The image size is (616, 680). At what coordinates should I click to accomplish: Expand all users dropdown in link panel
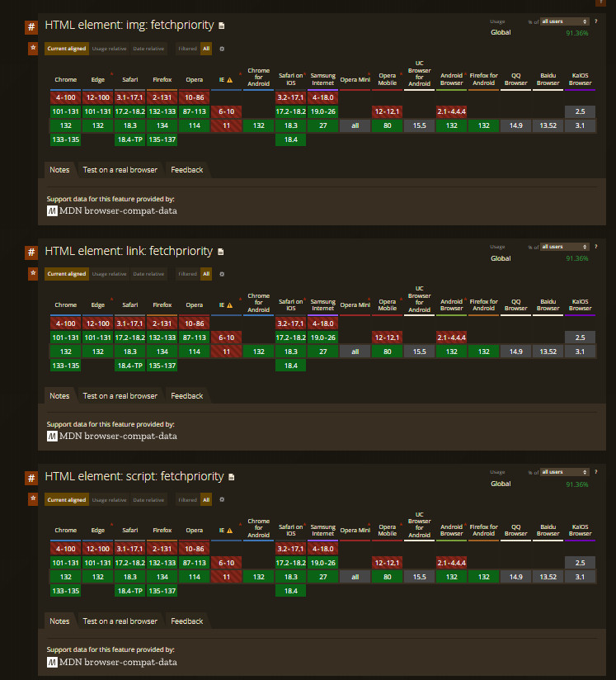coord(564,247)
